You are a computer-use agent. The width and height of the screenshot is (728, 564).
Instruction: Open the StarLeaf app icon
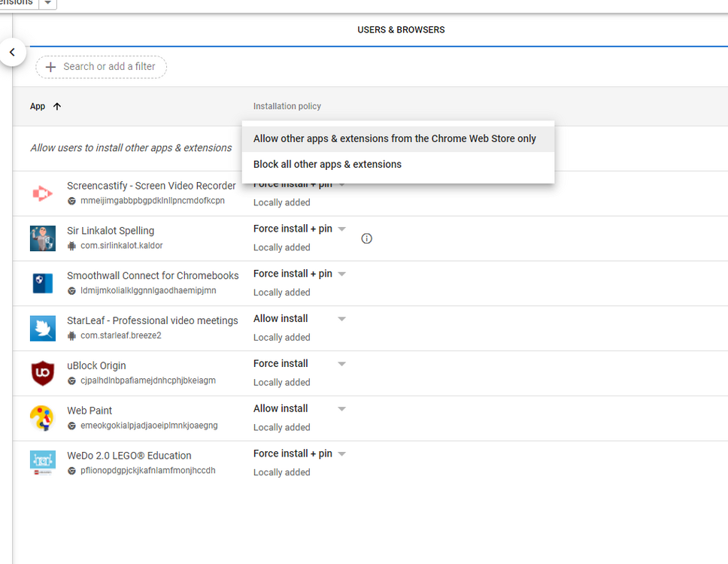[43, 328]
